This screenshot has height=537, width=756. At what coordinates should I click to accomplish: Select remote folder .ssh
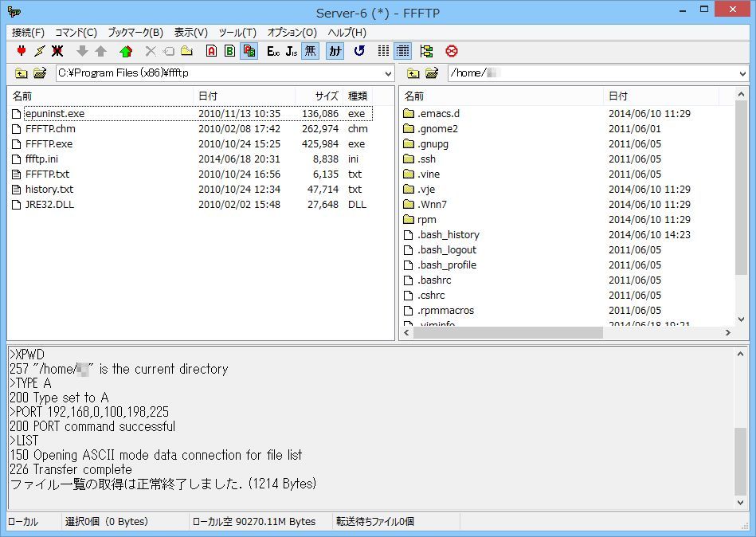pos(427,159)
